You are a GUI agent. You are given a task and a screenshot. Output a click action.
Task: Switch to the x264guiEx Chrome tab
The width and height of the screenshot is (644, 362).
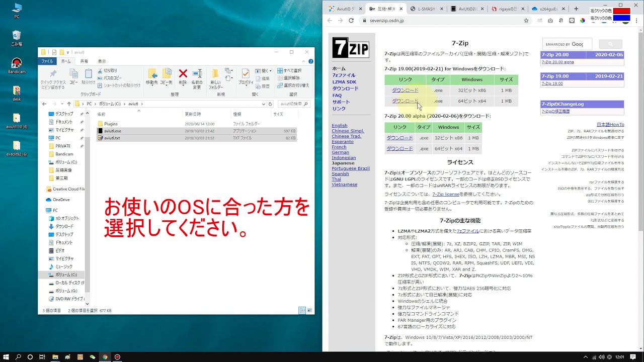548,9
